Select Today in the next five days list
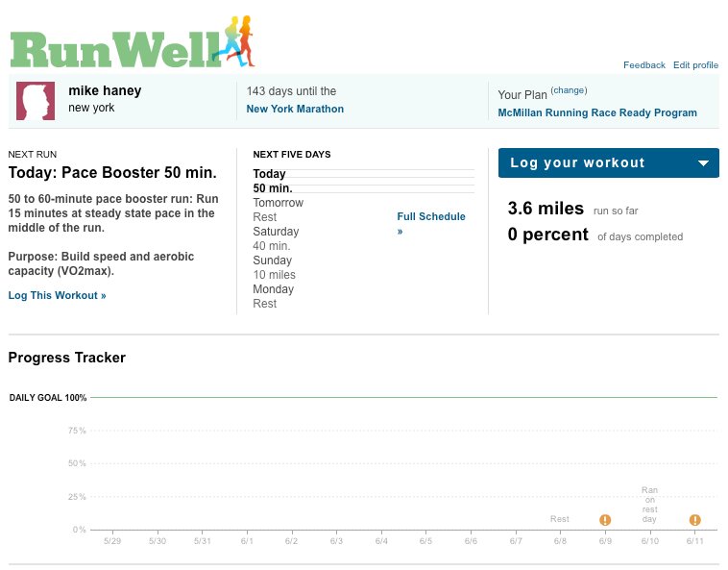The image size is (728, 570). point(270,174)
